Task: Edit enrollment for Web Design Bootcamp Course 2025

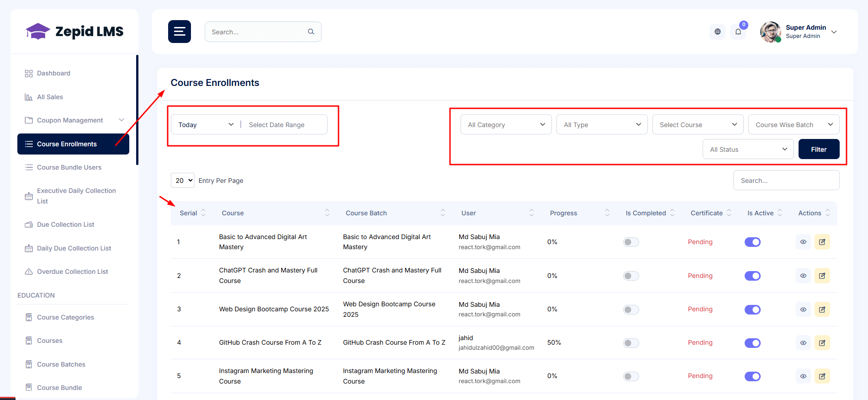Action: click(x=822, y=309)
